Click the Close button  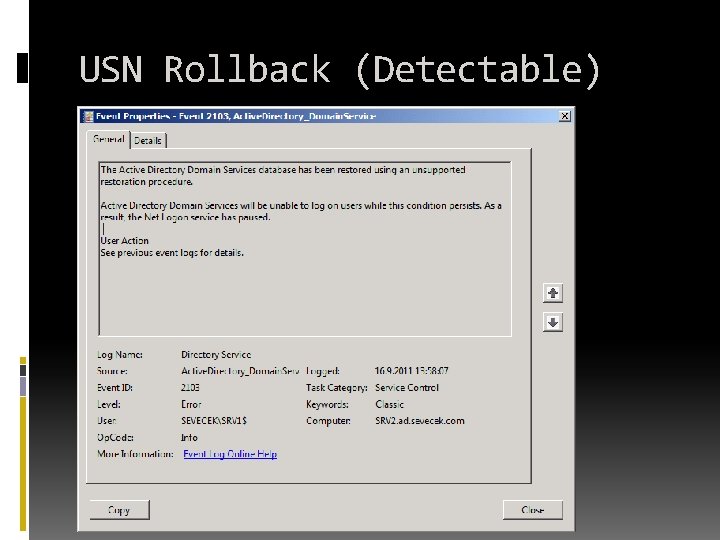[x=533, y=510]
